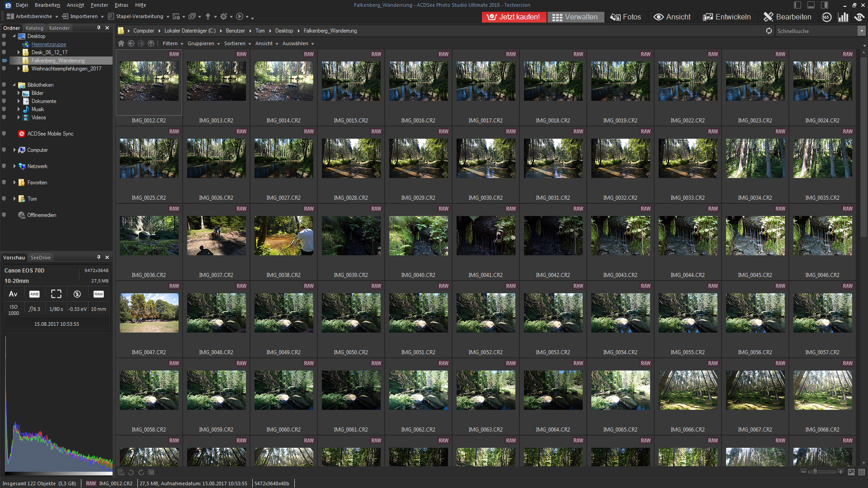
Task: Click the forward navigation arrow
Action: (x=141, y=43)
